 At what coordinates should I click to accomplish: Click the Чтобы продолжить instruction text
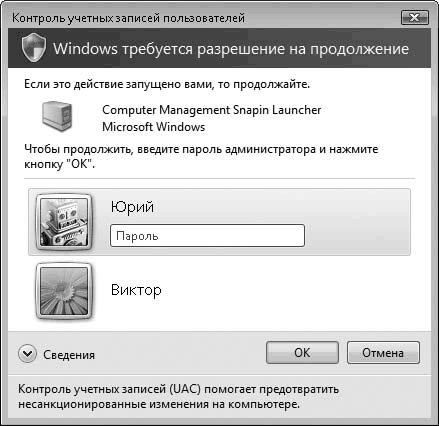coord(201,157)
